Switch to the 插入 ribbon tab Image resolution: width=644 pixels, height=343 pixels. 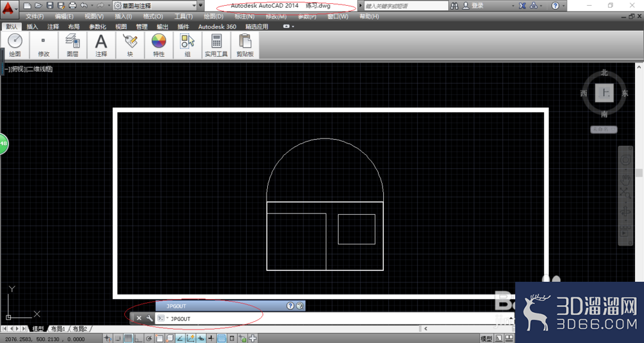tap(32, 26)
